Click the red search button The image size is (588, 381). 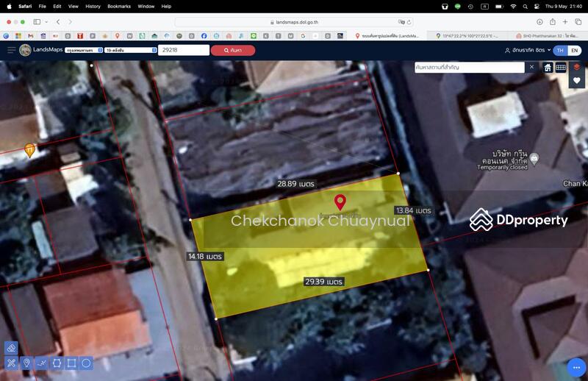click(x=233, y=50)
